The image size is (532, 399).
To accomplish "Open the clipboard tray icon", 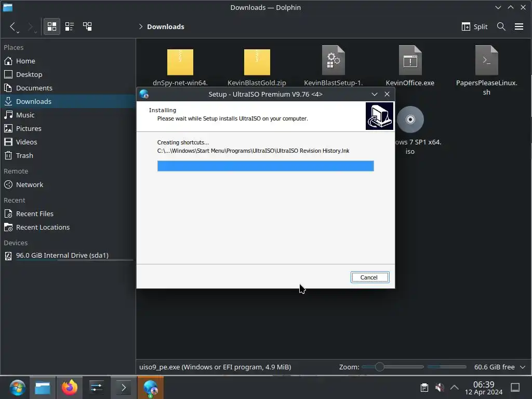I will coord(424,388).
